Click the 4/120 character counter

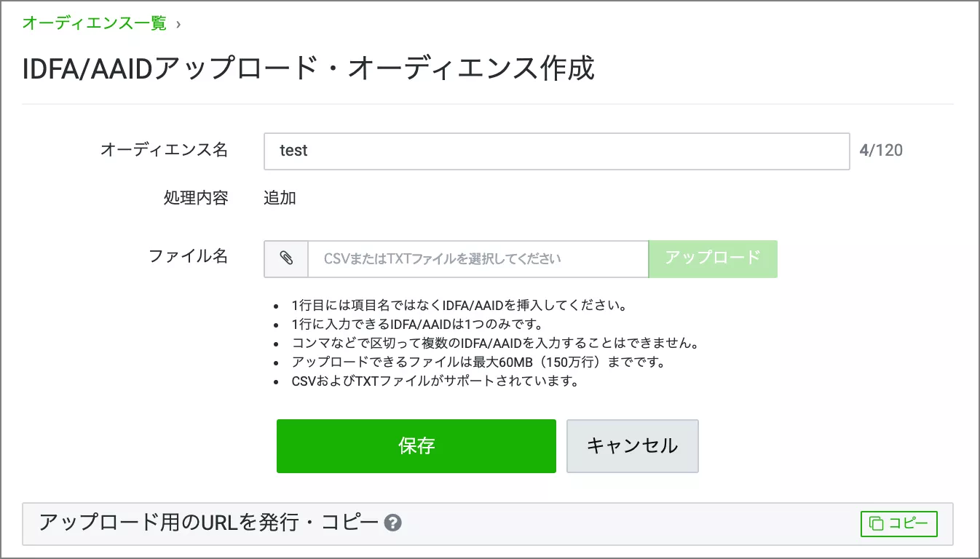coord(881,151)
